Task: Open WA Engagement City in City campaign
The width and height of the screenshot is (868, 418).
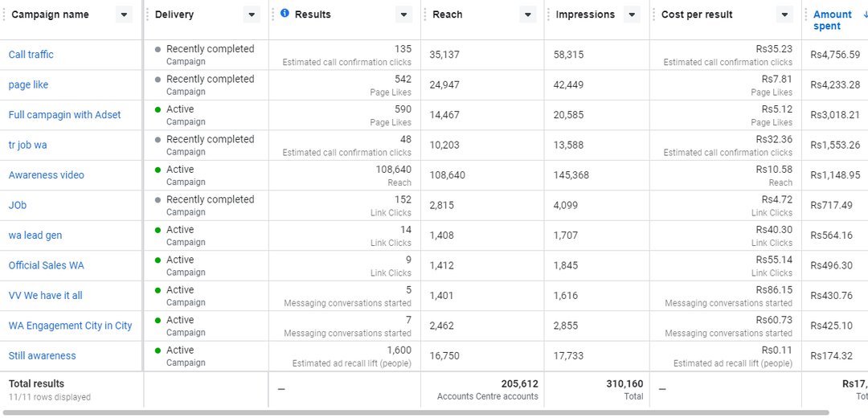Action: pyautogui.click(x=70, y=326)
